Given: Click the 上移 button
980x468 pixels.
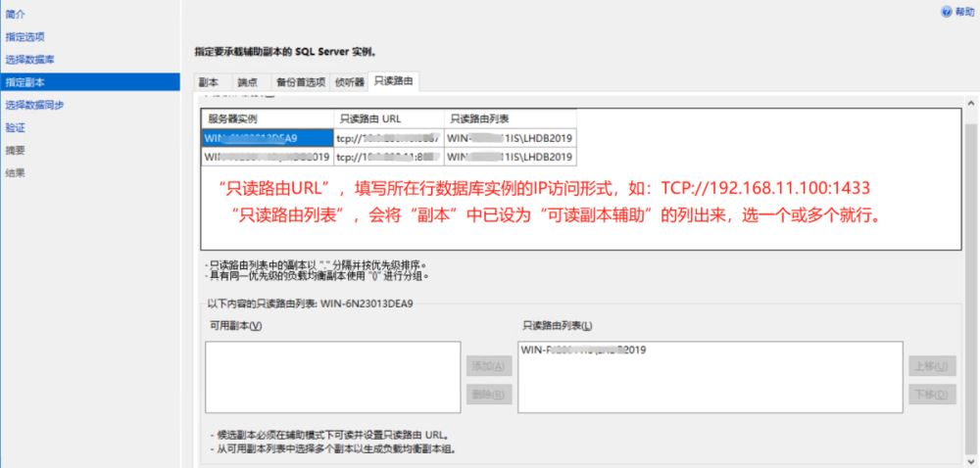Looking at the screenshot, I should click(932, 365).
